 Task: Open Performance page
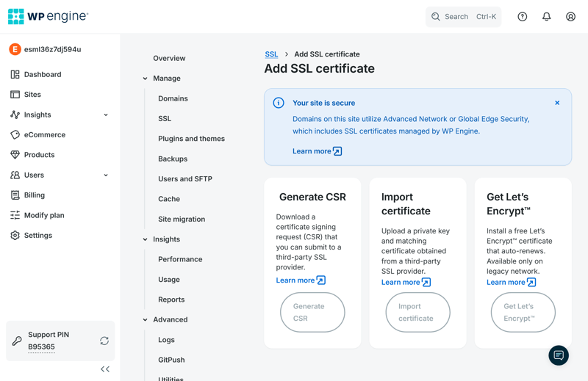click(x=180, y=259)
